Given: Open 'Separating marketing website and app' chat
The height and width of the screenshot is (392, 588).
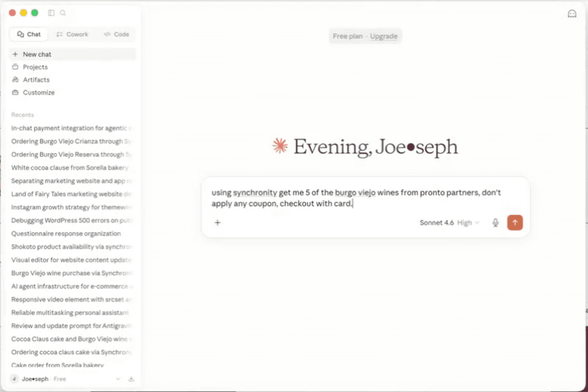Looking at the screenshot, I should pos(72,181).
